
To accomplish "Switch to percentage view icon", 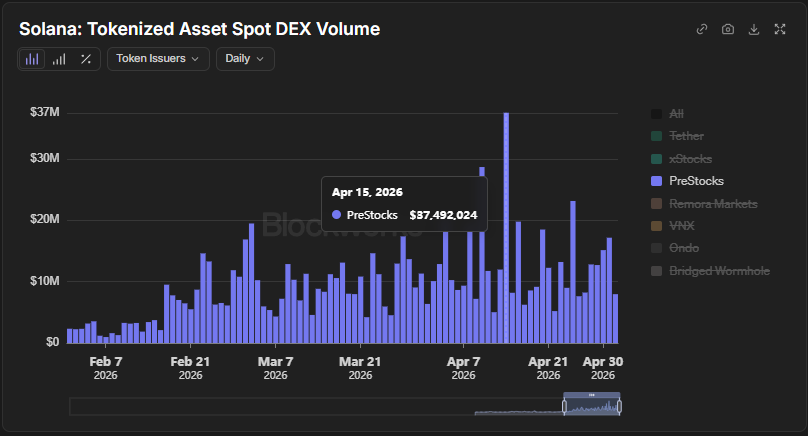I will pos(86,59).
